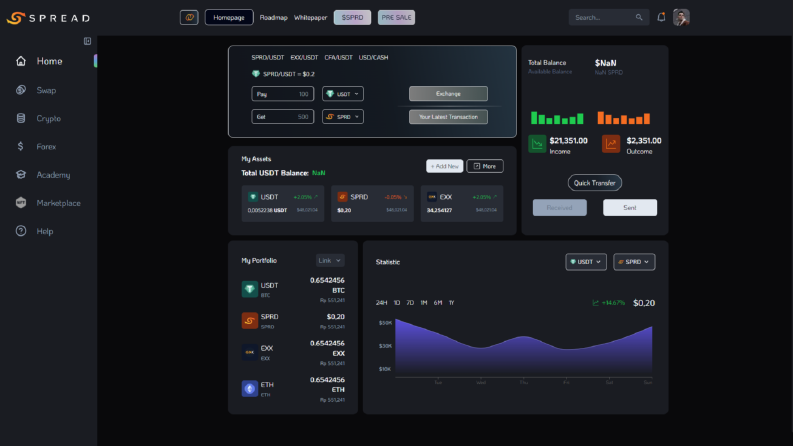This screenshot has width=793, height=446.
Task: Click the diamond icon beside SPRD/USDT rate
Action: tap(256, 74)
